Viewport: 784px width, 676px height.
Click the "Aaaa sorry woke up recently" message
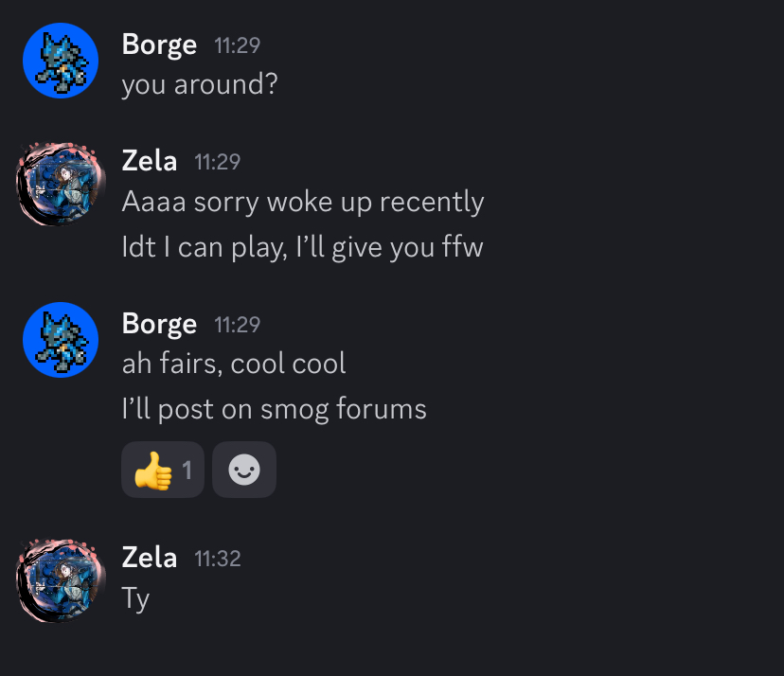tap(302, 202)
